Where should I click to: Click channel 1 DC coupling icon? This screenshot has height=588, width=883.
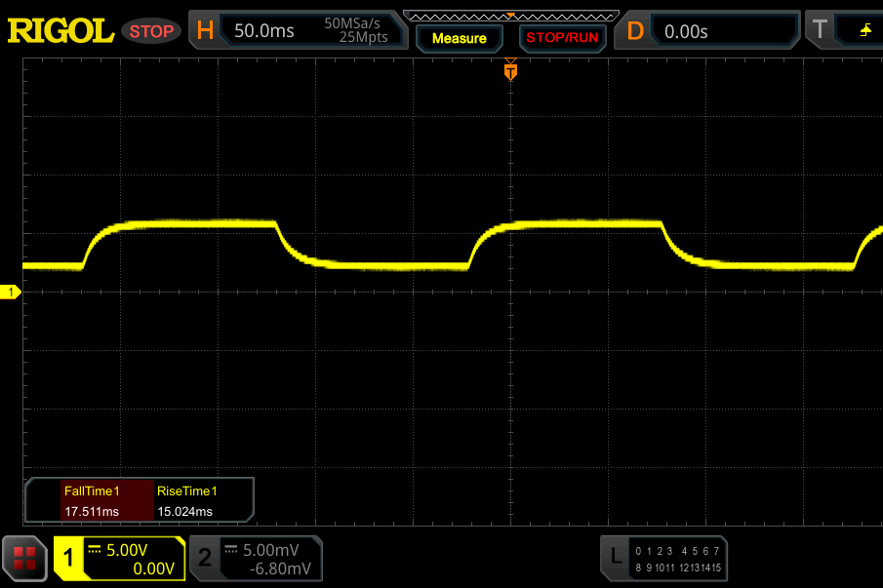94,550
